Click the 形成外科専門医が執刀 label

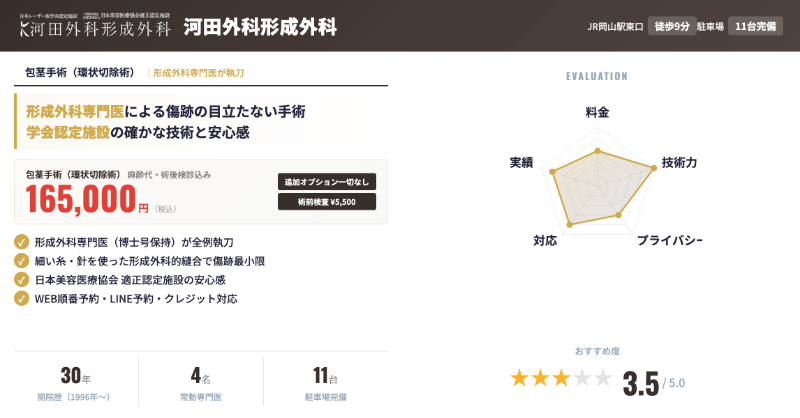coord(199,73)
